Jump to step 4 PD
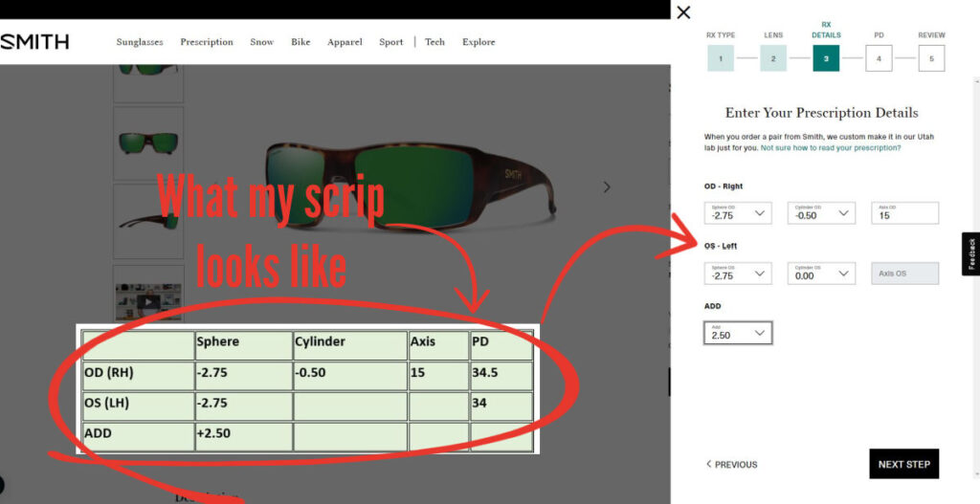The height and width of the screenshot is (504, 980). (879, 58)
